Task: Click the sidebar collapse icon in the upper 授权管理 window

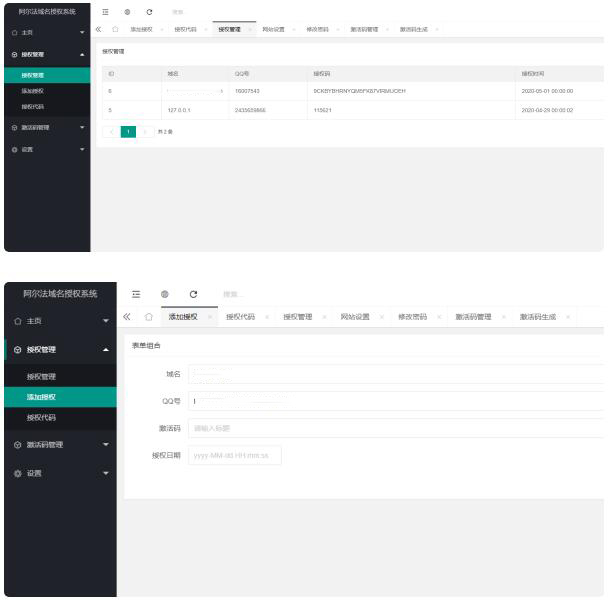Action: click(105, 12)
